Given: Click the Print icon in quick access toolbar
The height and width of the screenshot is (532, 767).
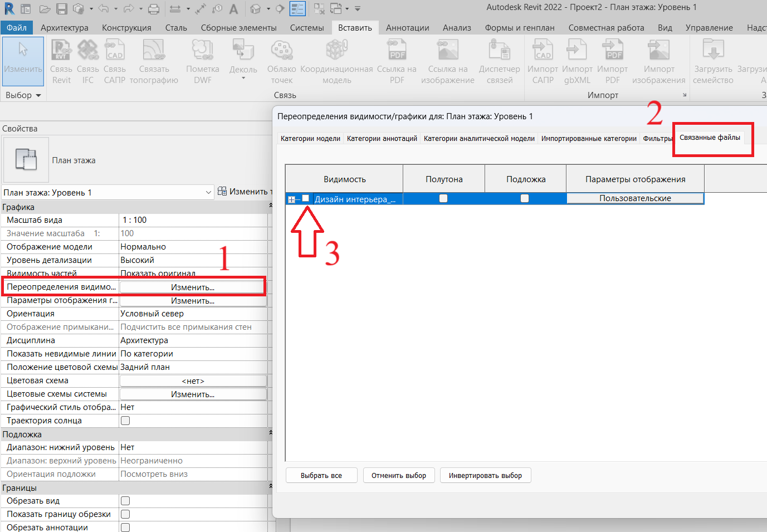Looking at the screenshot, I should (x=154, y=9).
